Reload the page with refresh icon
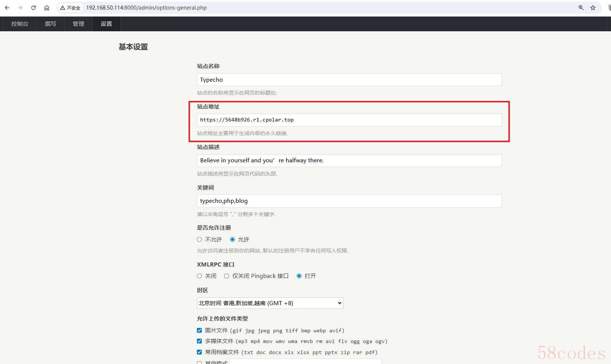This screenshot has width=611, height=364. click(x=33, y=8)
